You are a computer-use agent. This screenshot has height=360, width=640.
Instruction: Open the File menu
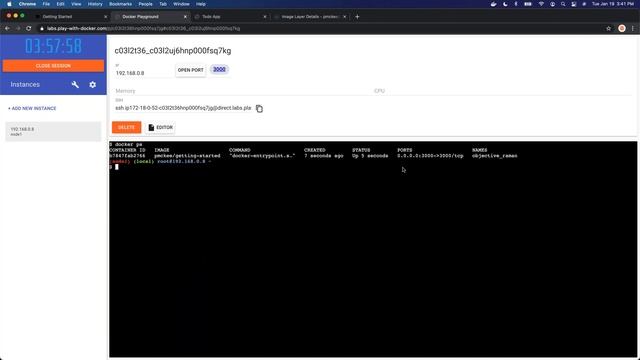[x=46, y=4]
